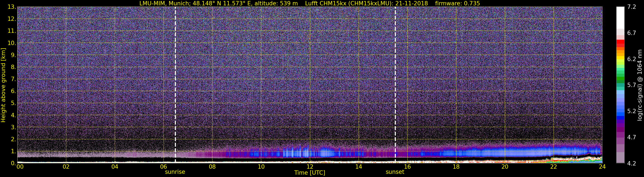Image resolution: width=644 pixels, height=177 pixels.
Task: Click the sunset dashed white vertical line
Action: 395,85
